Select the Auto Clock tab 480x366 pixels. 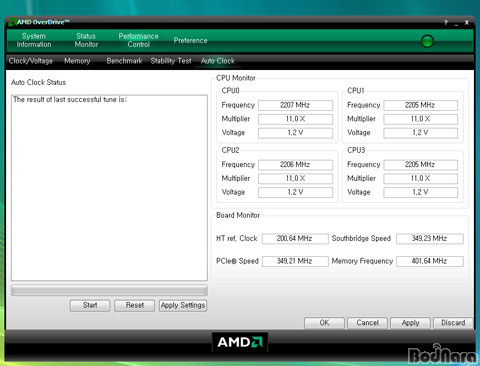click(x=218, y=61)
